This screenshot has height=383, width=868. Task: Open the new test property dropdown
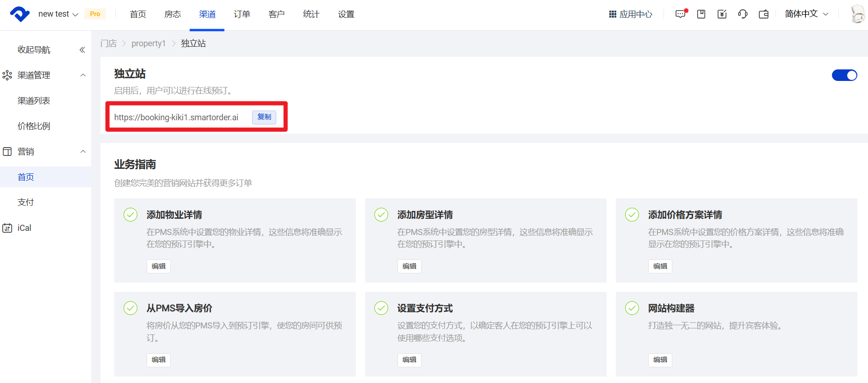[58, 14]
